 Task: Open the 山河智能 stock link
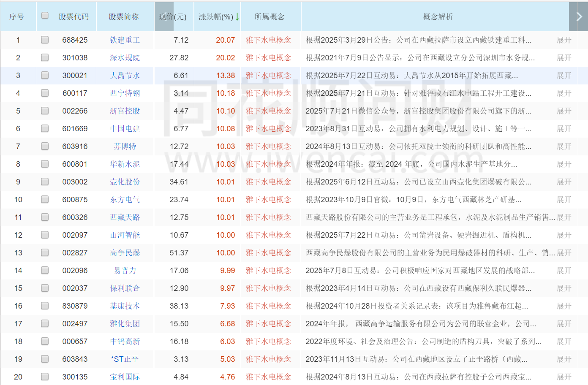click(x=125, y=235)
